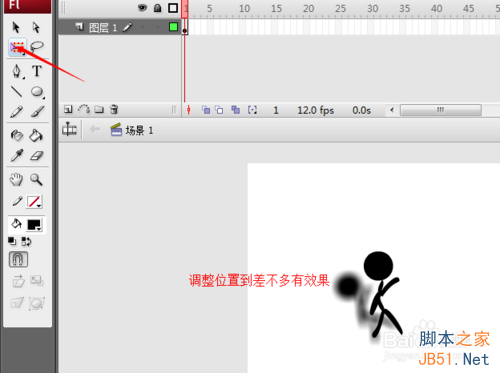Add a motion guide layer
500x373 pixels.
click(x=84, y=109)
